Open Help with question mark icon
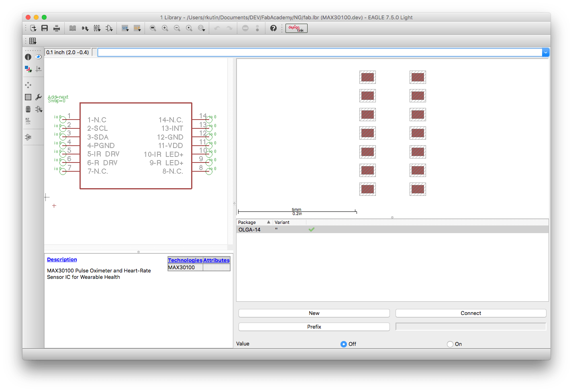 click(273, 28)
